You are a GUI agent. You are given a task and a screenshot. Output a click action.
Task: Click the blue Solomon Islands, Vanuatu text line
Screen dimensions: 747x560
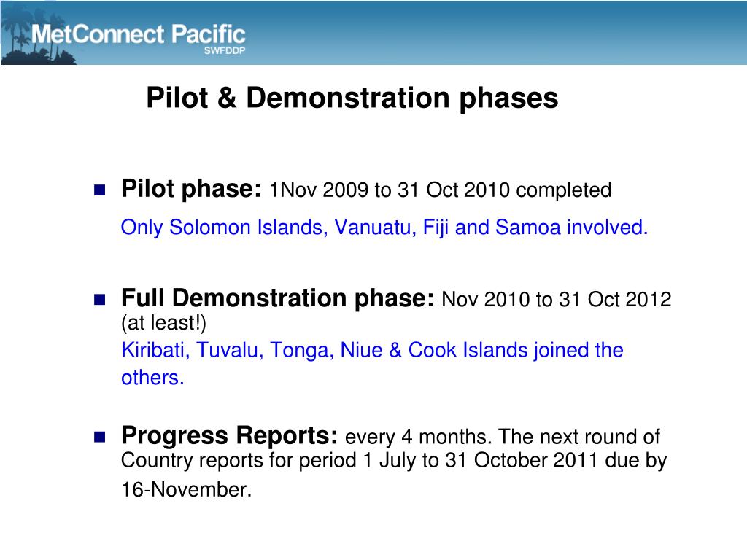tap(384, 227)
